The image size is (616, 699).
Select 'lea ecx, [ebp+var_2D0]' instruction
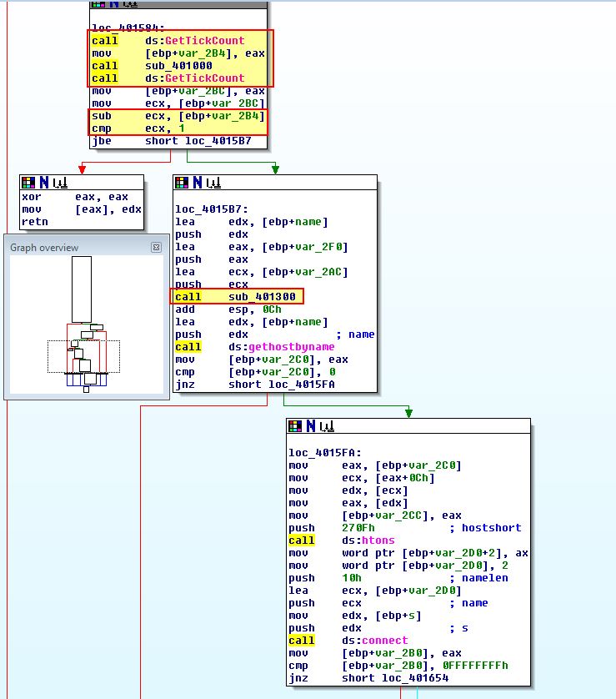375,591
